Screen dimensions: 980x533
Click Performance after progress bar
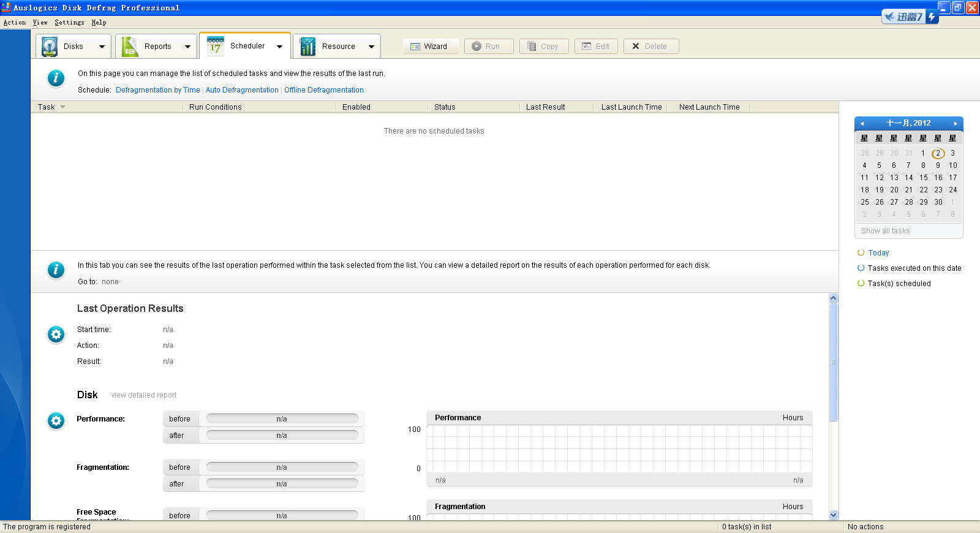point(282,436)
